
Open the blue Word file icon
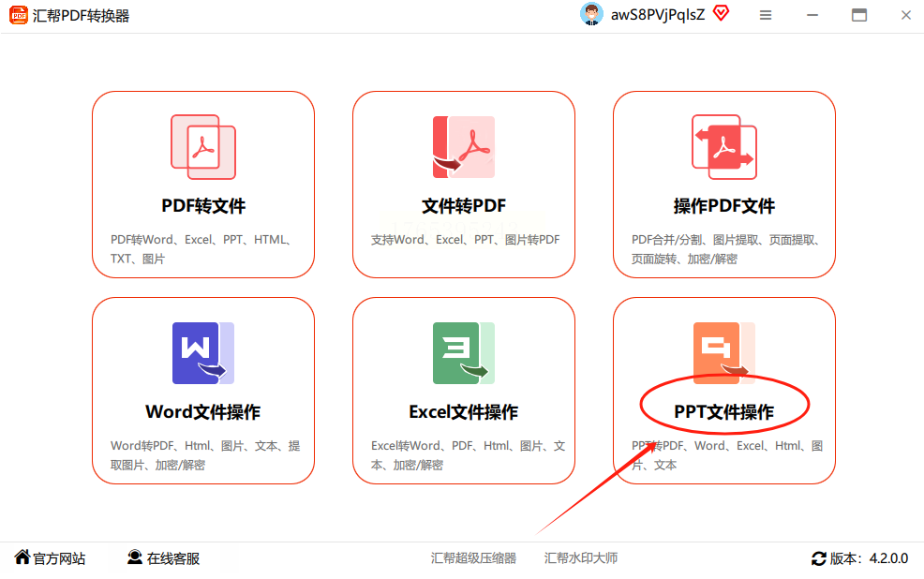click(x=203, y=353)
